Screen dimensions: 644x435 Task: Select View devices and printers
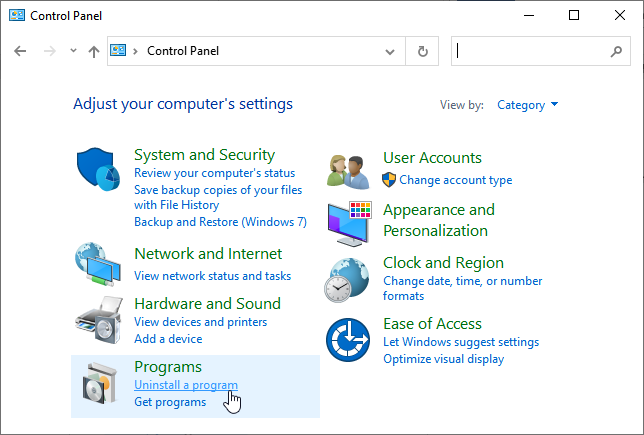tap(200, 322)
